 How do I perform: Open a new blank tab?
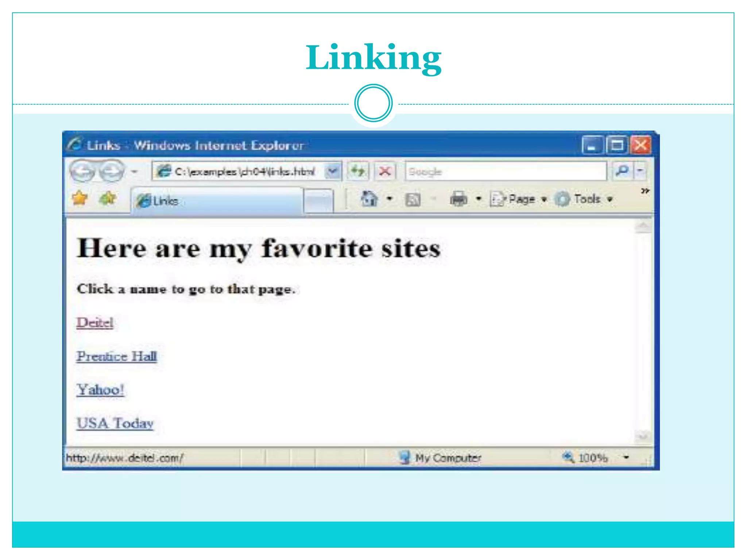(318, 201)
